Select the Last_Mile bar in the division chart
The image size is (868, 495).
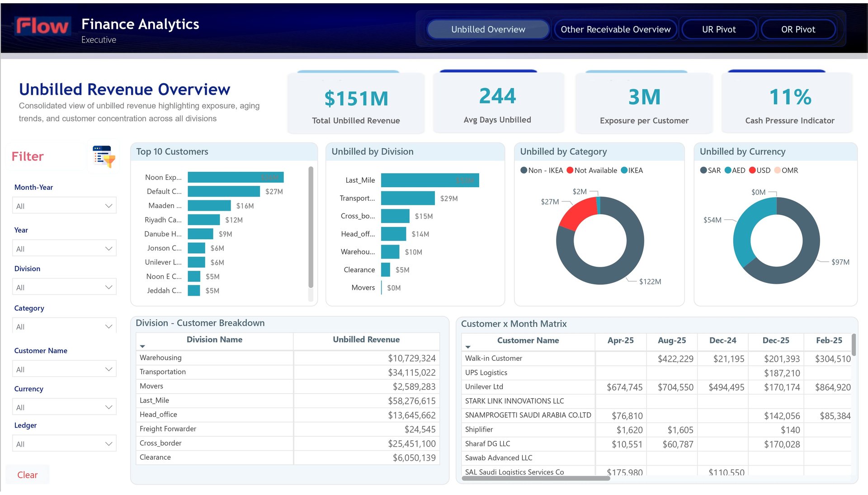tap(429, 180)
